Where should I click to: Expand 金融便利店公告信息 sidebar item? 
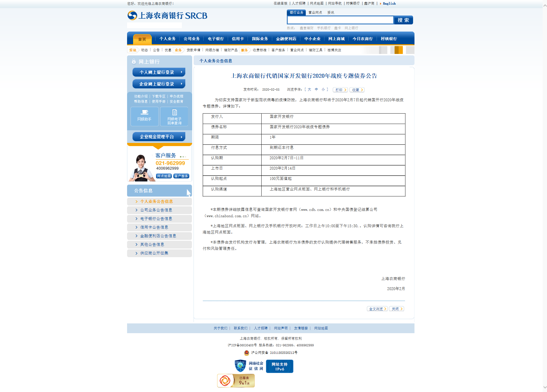click(159, 236)
